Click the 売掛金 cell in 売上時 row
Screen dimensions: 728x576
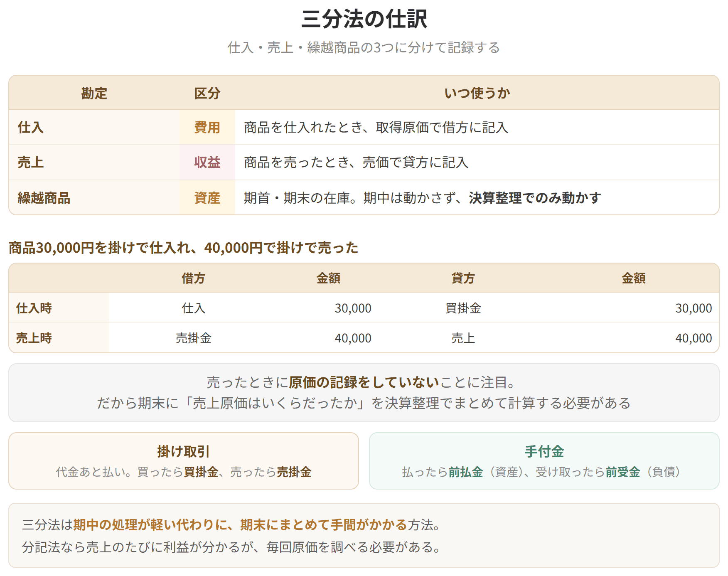tap(193, 338)
